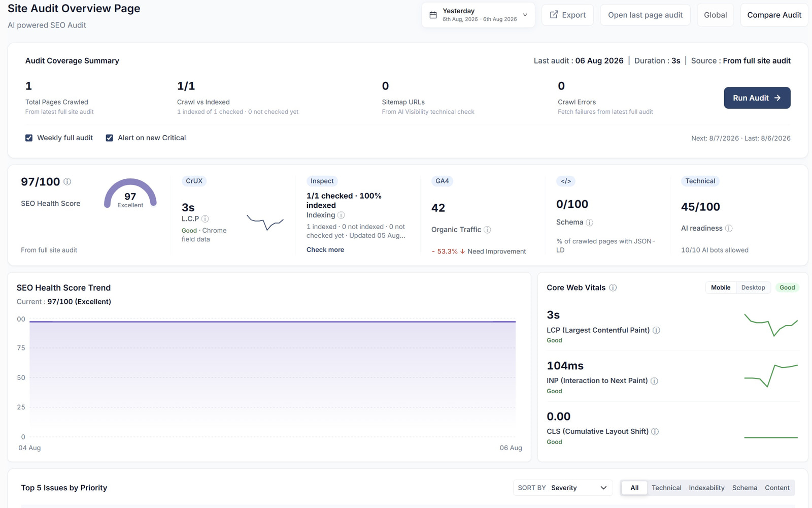Open the Check more link
Viewport: 812px width, 508px height.
[x=325, y=250]
